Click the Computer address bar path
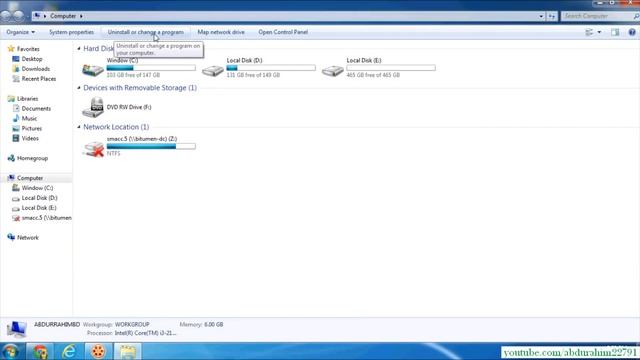640x360 pixels. pos(63,16)
